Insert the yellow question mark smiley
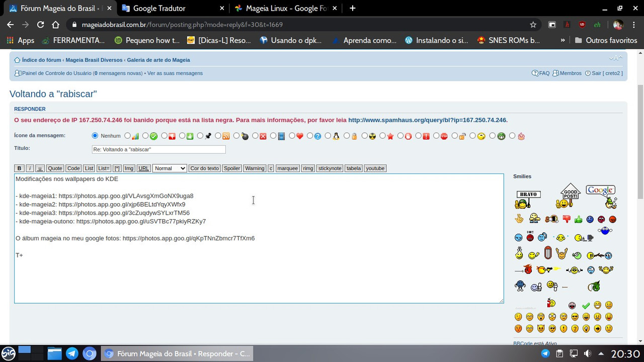 tap(575, 329)
